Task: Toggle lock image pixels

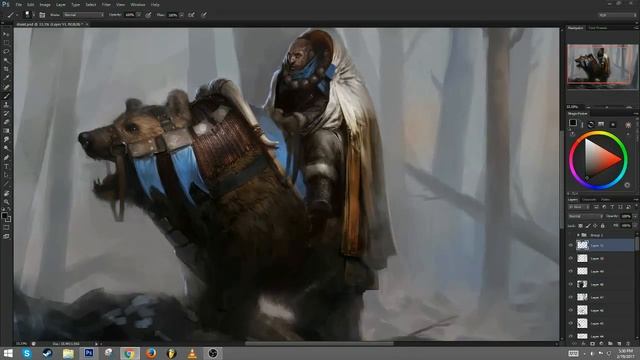Action: click(x=588, y=226)
